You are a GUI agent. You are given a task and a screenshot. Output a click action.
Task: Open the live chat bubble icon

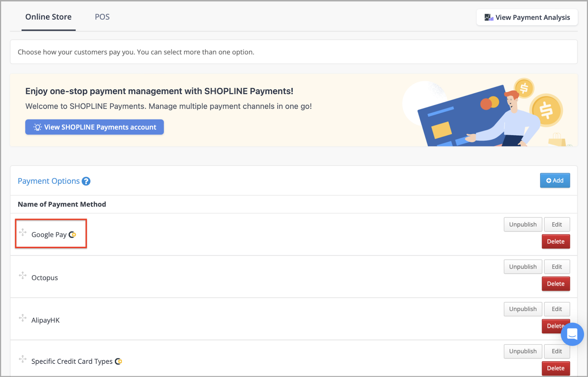(572, 334)
